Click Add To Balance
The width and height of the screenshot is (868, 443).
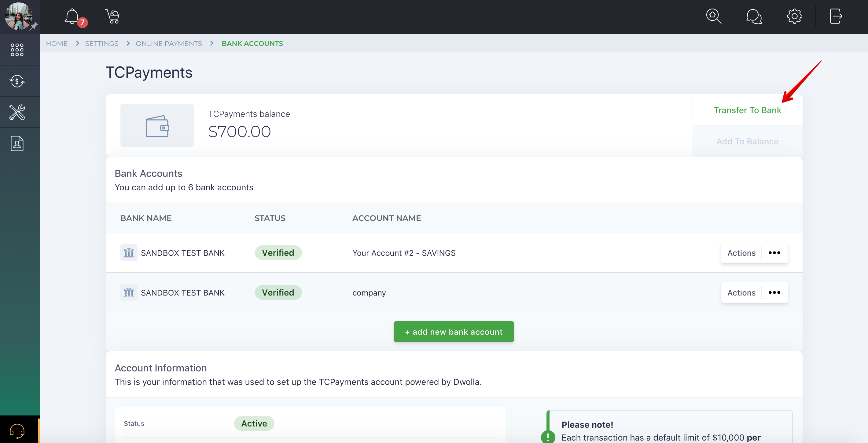point(747,141)
